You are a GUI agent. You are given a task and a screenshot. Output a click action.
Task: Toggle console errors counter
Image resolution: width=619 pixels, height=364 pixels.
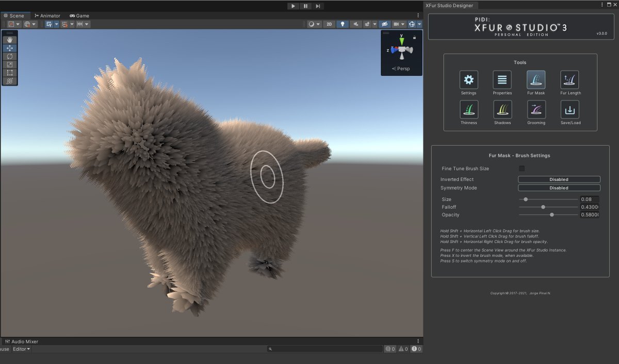(416, 349)
